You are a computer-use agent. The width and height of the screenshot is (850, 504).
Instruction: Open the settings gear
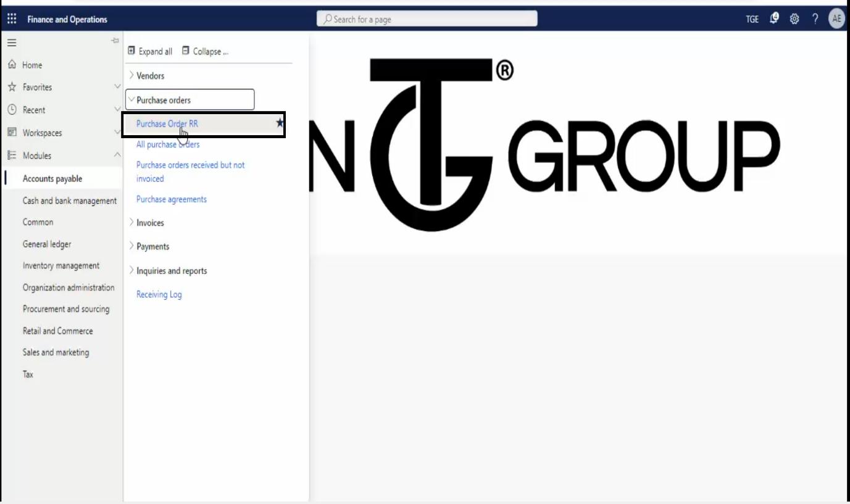794,19
